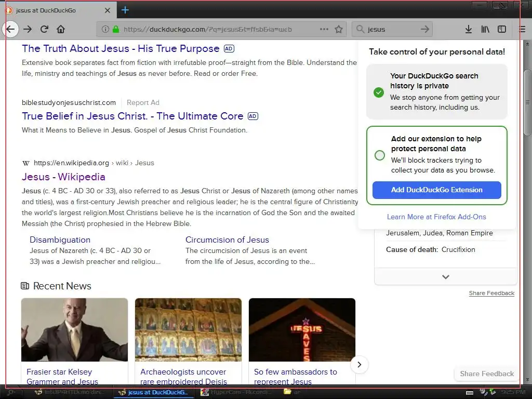Show next news with the carousel arrow
Image resolution: width=532 pixels, height=399 pixels.
[359, 365]
